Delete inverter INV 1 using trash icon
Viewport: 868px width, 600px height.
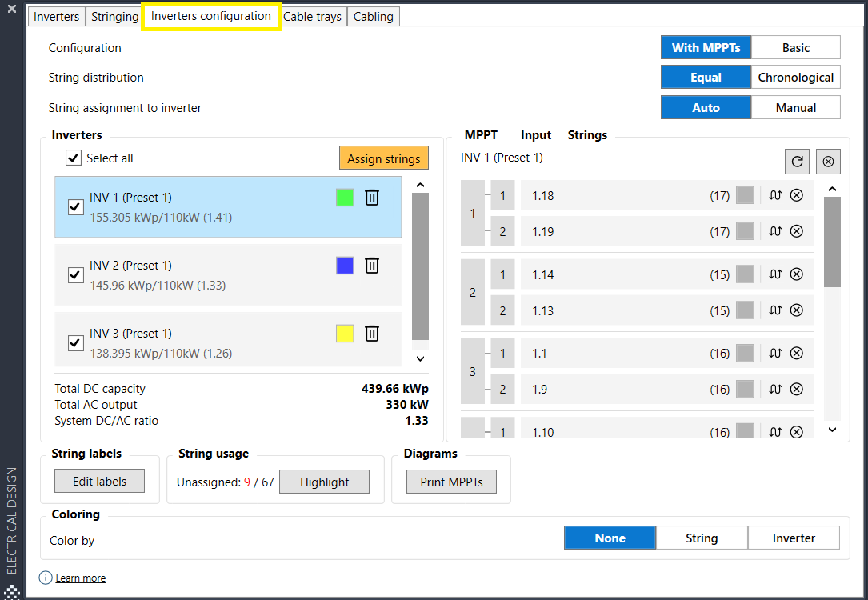[x=371, y=197]
